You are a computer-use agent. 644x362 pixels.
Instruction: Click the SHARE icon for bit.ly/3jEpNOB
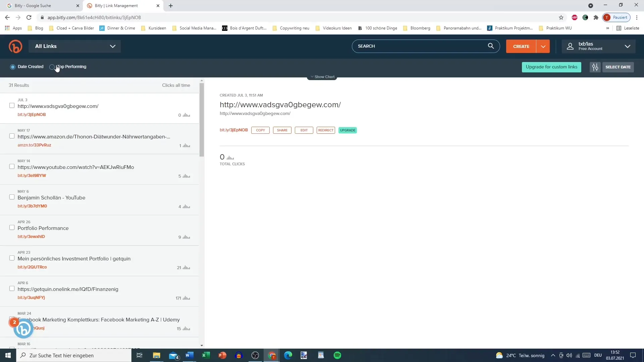click(282, 130)
